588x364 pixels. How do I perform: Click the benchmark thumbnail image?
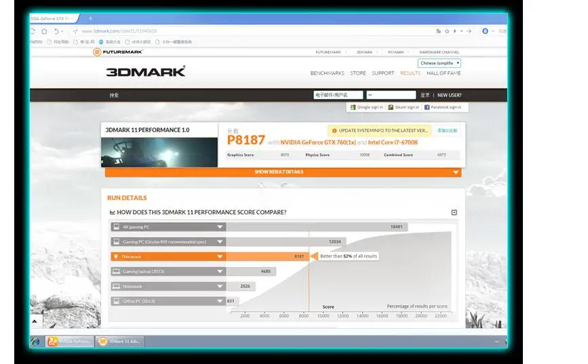(159, 153)
